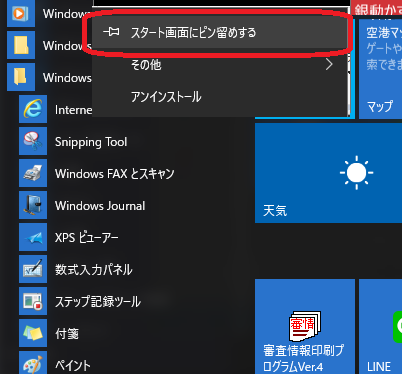
Task: Click the pin icon in context menu
Action: pos(111,32)
